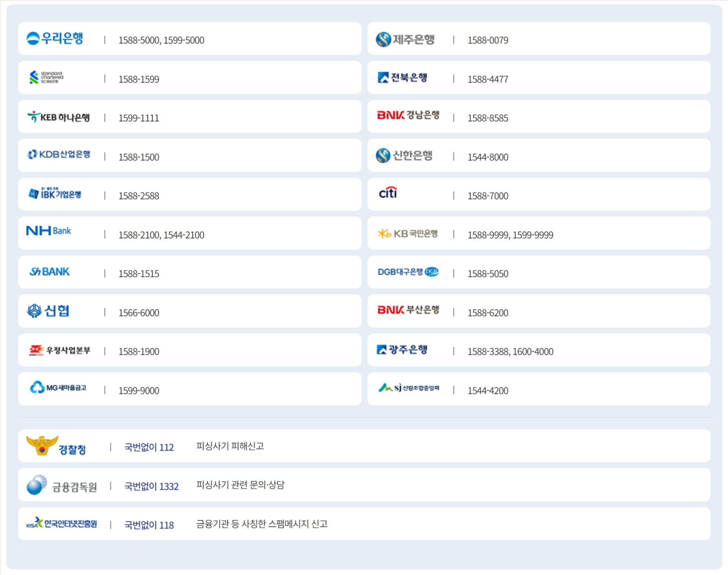Click the 경찰청 emblem logo
Image resolution: width=728 pixels, height=575 pixels.
click(x=56, y=446)
